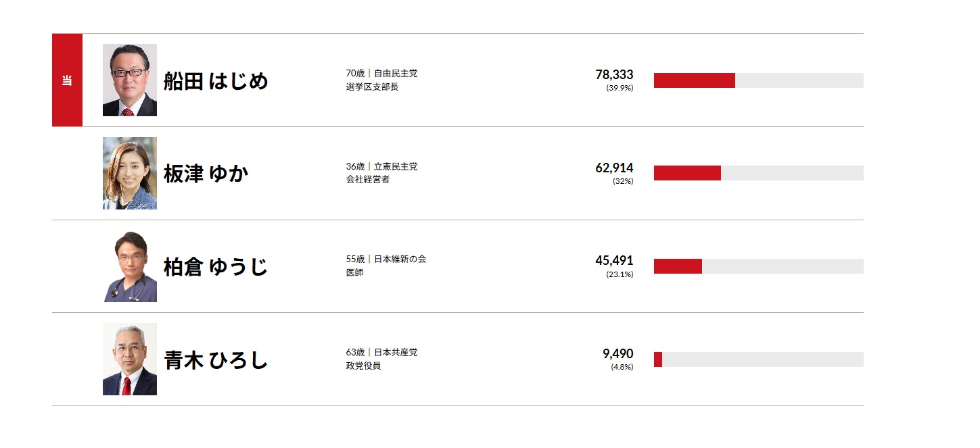This screenshot has height=448, width=980.
Task: Click 船田 はじめ's portrait photo
Action: pyautogui.click(x=130, y=80)
